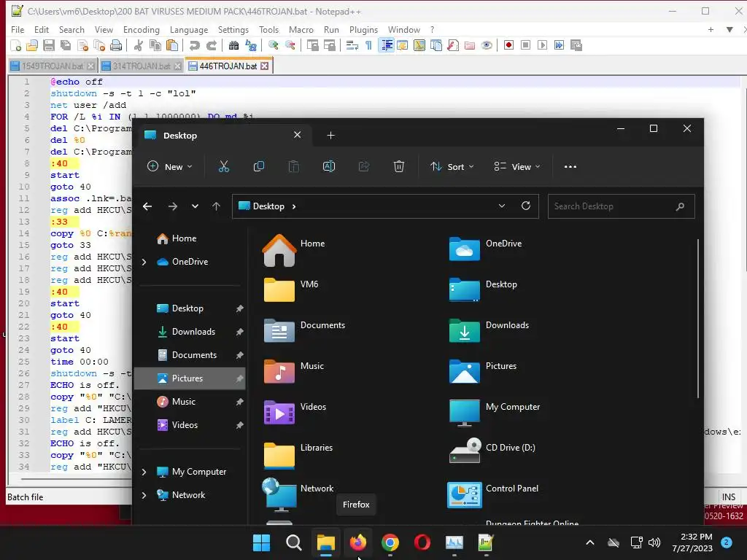This screenshot has height=560, width=747.
Task: Click Explorer Delete trash icon
Action: 399,167
